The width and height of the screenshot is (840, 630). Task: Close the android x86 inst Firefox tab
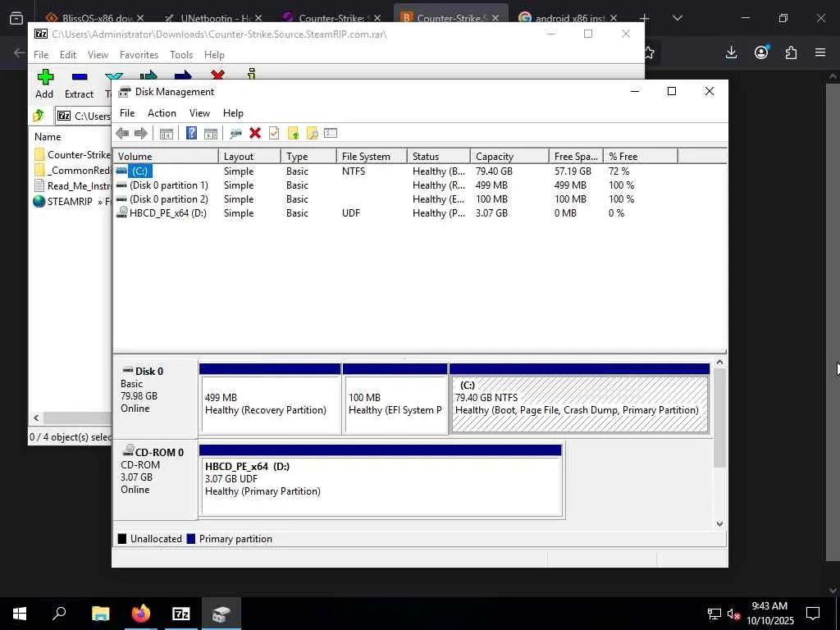pos(614,18)
